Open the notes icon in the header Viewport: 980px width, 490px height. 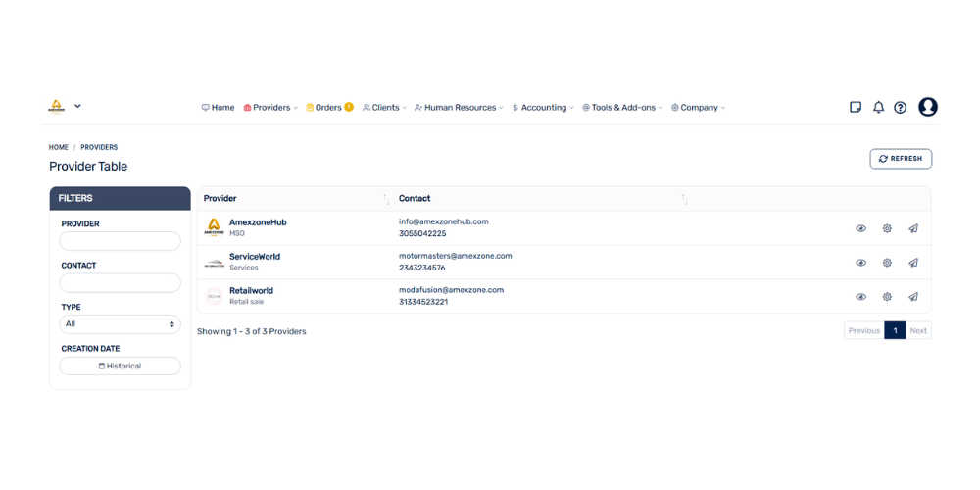856,108
